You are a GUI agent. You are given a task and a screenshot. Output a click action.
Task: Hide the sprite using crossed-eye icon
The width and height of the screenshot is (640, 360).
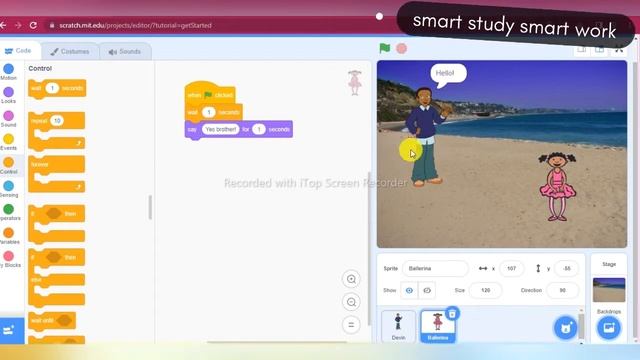pos(427,290)
